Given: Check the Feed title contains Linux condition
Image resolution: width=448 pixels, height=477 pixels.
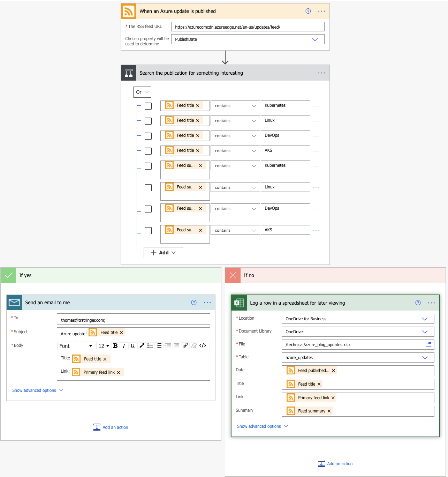Looking at the screenshot, I should click(148, 121).
